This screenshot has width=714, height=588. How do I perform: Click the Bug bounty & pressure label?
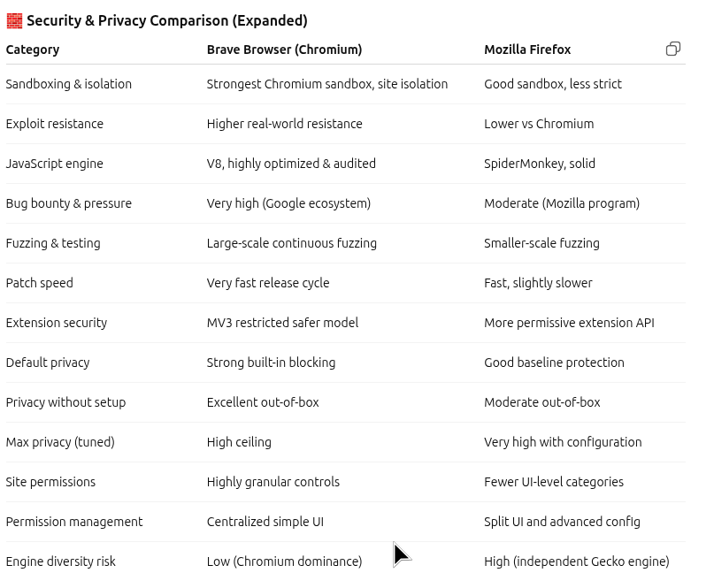click(69, 203)
